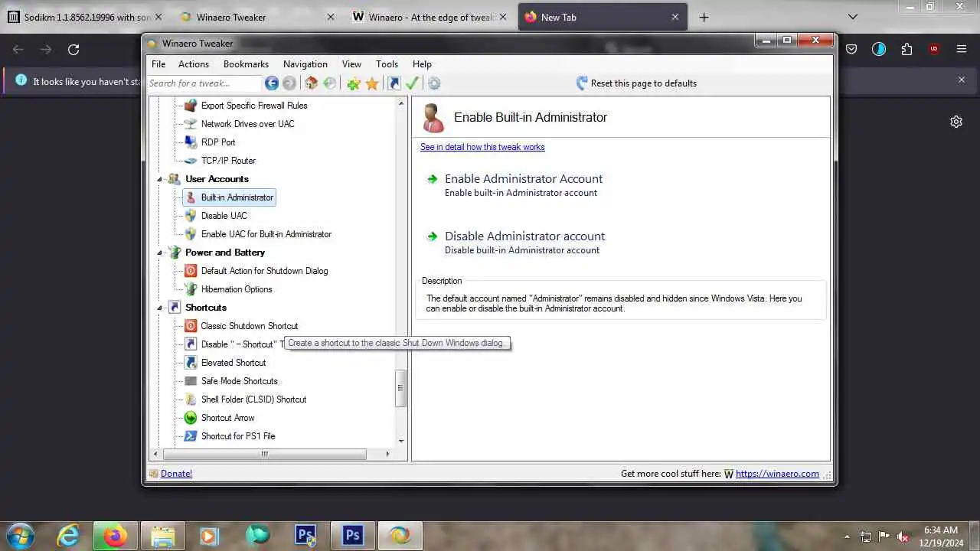Click the tree scroll down arrow
This screenshot has height=551, width=980.
[400, 441]
